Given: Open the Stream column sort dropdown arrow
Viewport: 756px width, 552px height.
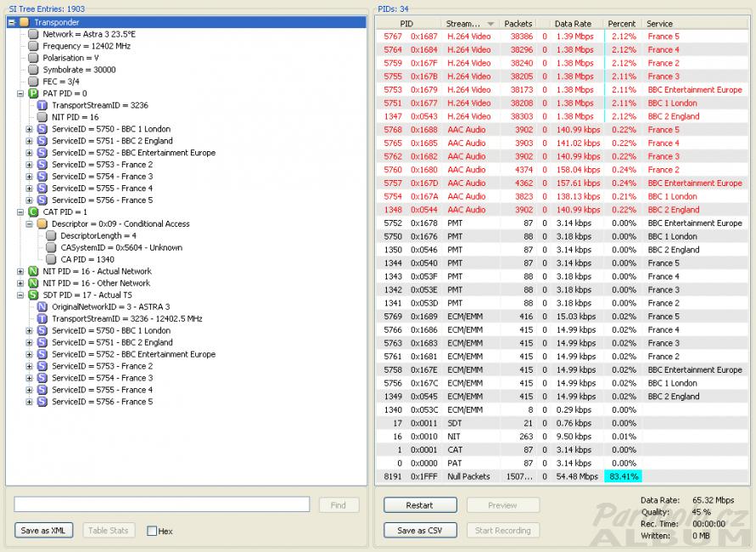Looking at the screenshot, I should 490,24.
